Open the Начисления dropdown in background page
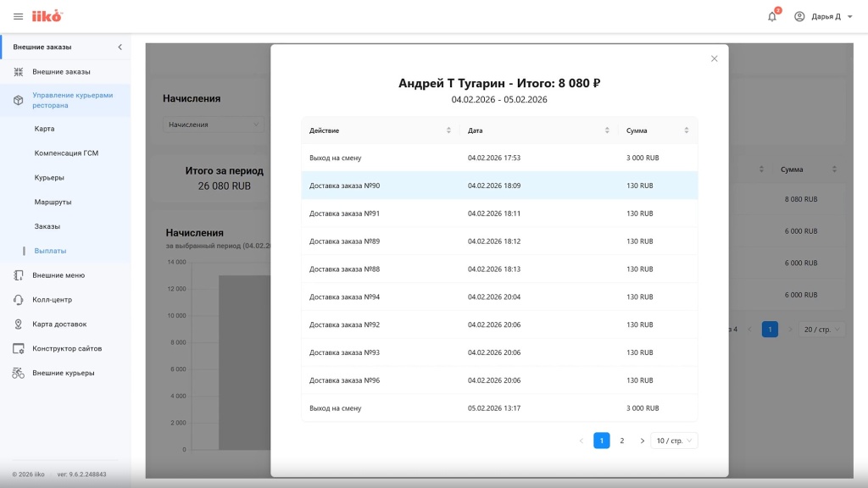Screen dimensions: 868x488 pyautogui.click(x=213, y=125)
